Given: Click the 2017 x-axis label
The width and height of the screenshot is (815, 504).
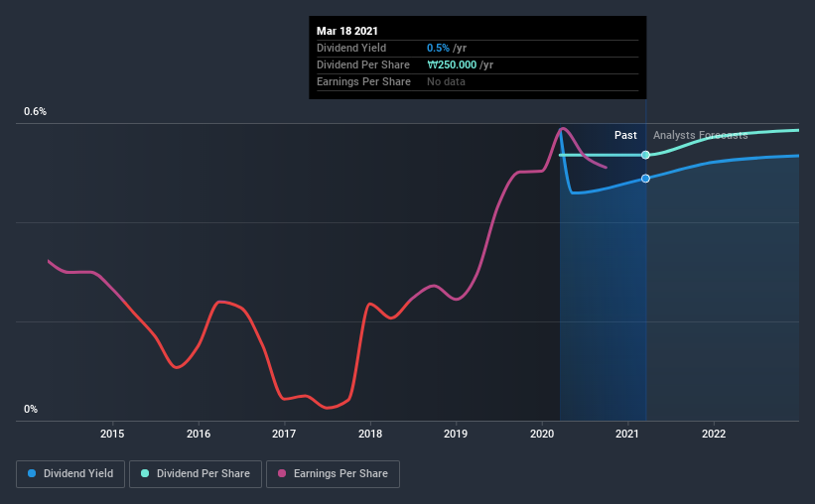Looking at the screenshot, I should pos(284,434).
